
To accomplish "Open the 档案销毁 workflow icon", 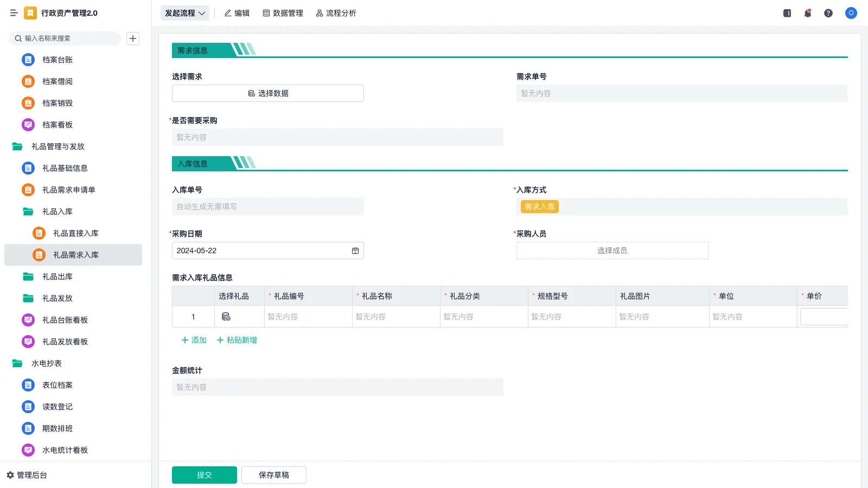I will tap(28, 103).
